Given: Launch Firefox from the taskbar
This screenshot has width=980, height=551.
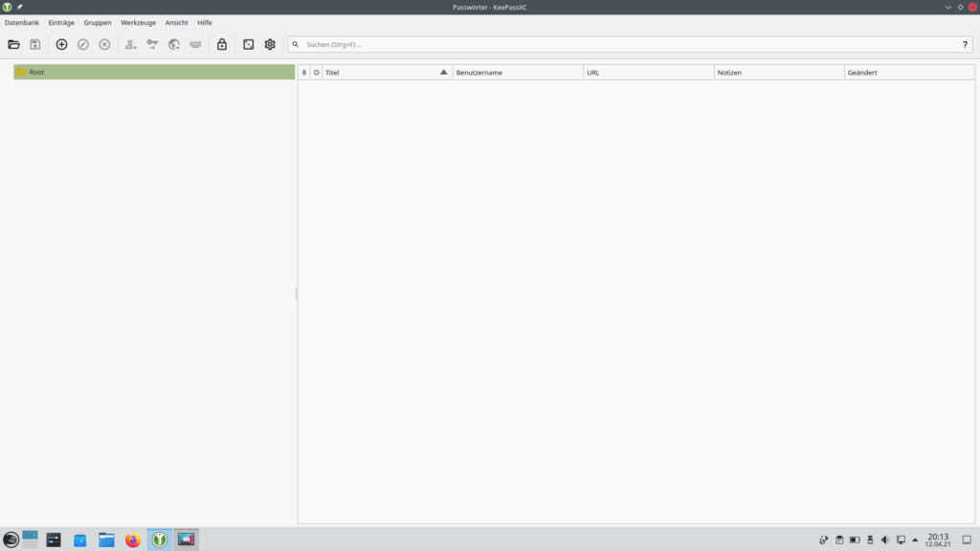Looking at the screenshot, I should click(x=133, y=540).
